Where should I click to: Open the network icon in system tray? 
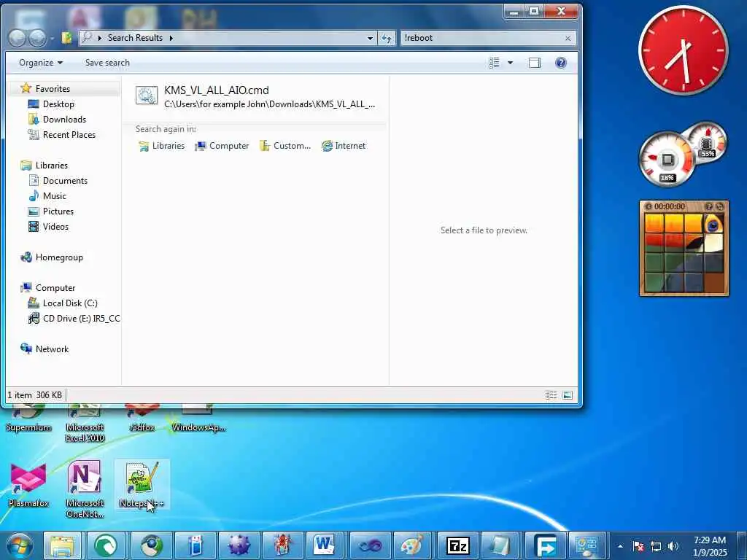(656, 546)
